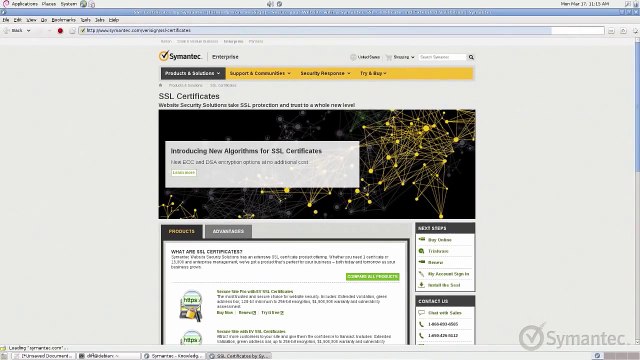Open the Back history dropdown arrow
The width and height of the screenshot is (640, 360).
click(29, 31)
